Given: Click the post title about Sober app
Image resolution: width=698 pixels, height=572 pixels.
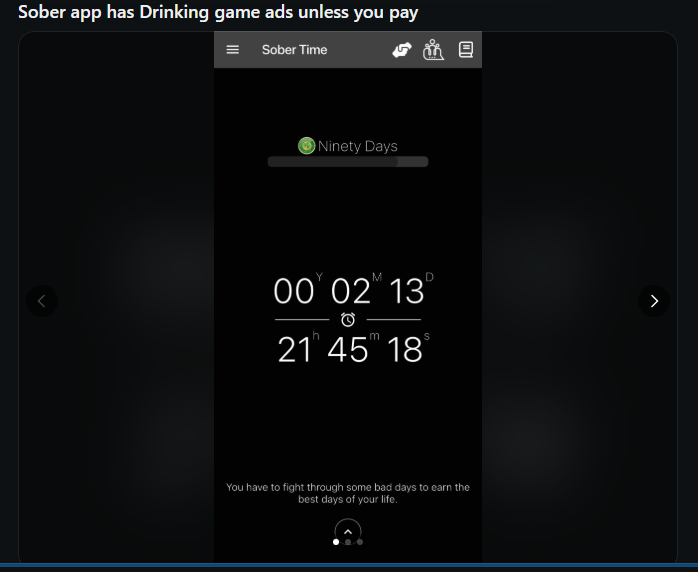Looking at the screenshot, I should pyautogui.click(x=218, y=12).
